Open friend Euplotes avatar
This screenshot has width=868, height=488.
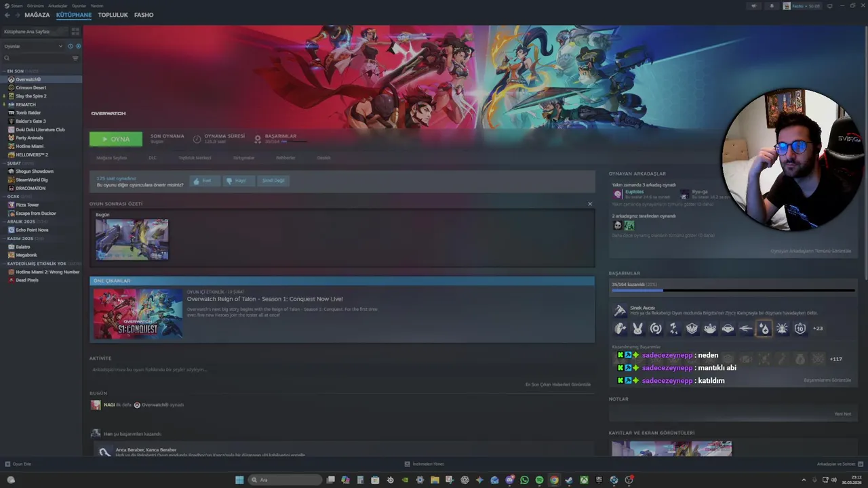click(x=618, y=194)
